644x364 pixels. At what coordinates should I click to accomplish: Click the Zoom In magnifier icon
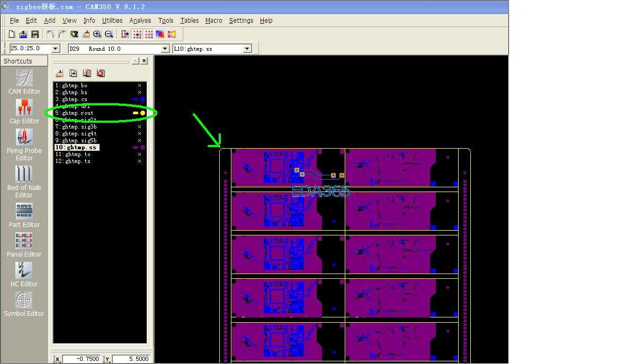[x=97, y=34]
